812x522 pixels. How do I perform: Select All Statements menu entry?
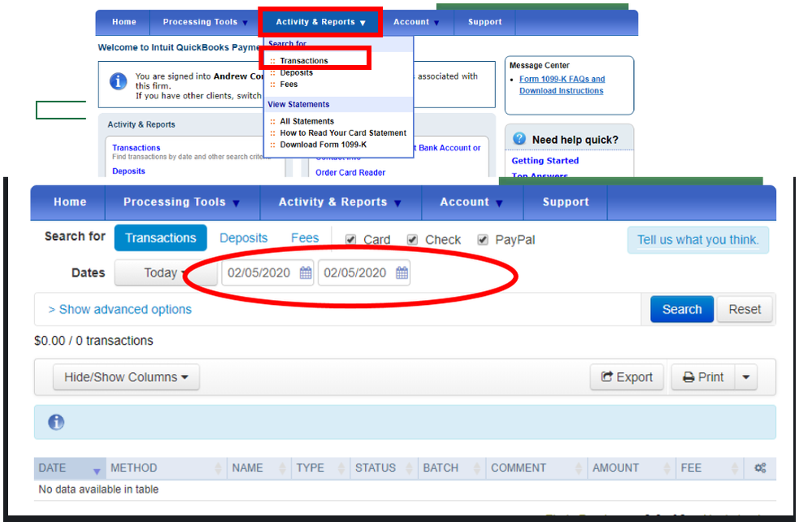[x=306, y=121]
